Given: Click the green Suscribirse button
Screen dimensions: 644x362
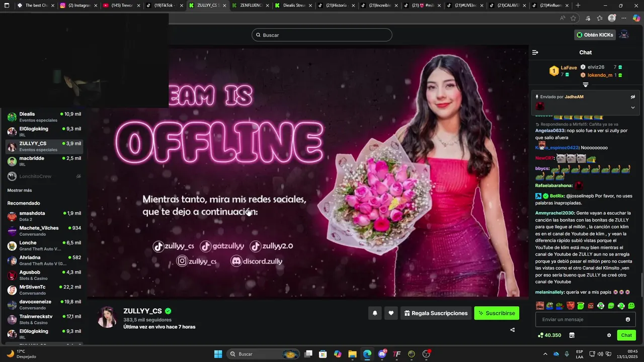Looking at the screenshot, I should tap(497, 313).
